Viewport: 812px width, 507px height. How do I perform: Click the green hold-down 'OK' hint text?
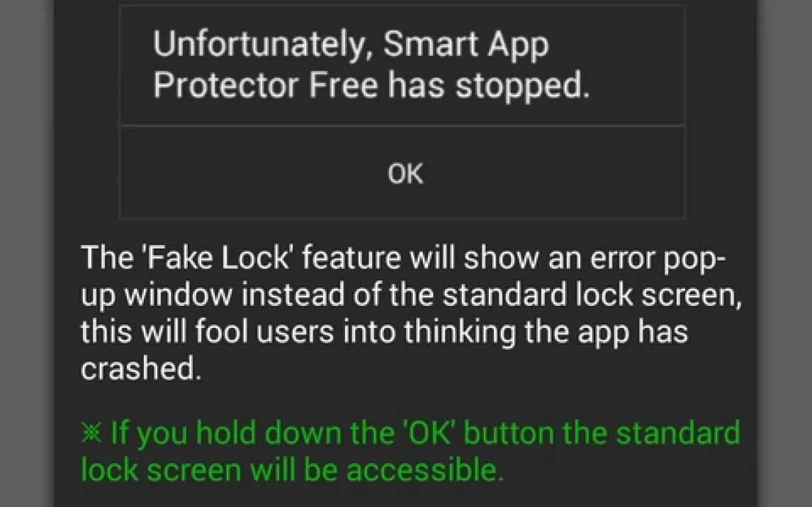[411, 451]
